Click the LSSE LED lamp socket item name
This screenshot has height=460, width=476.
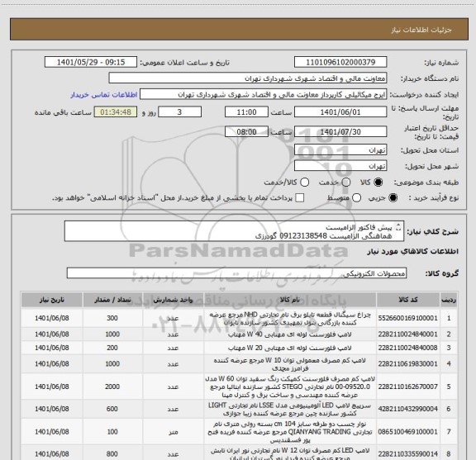pyautogui.click(x=290, y=410)
